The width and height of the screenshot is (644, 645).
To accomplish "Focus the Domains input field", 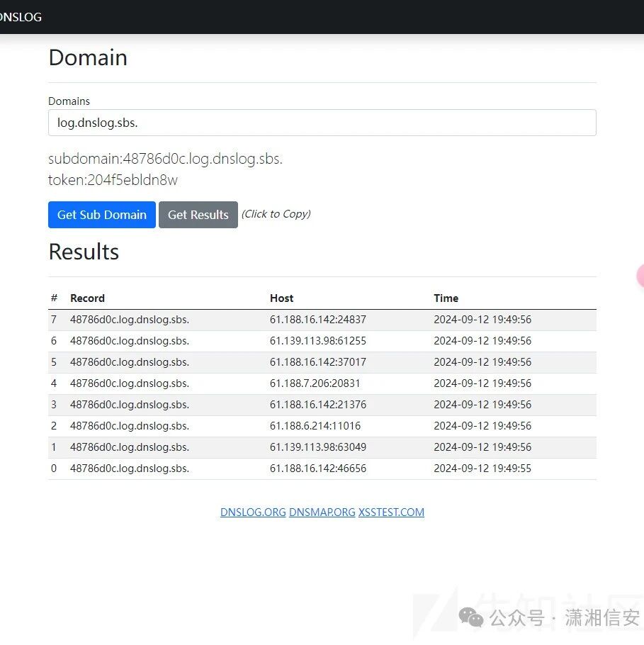I will click(x=322, y=123).
